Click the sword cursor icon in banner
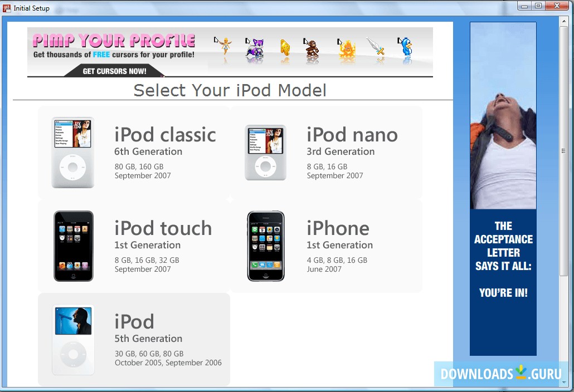Image resolution: width=574 pixels, height=392 pixels. (376, 47)
